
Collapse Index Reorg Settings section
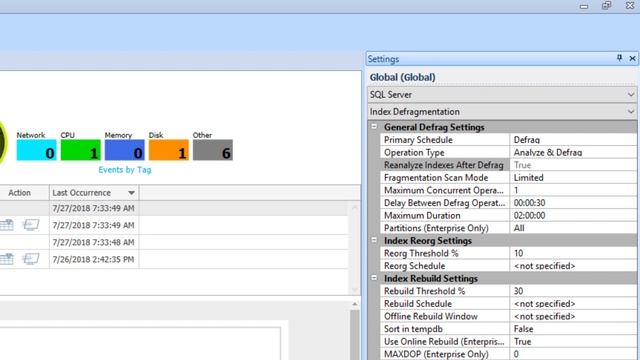click(374, 240)
